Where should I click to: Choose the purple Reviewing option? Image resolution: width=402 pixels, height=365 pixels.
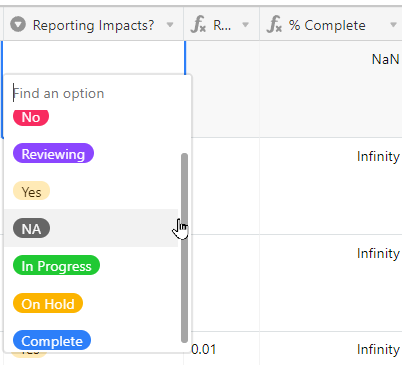[x=53, y=153]
